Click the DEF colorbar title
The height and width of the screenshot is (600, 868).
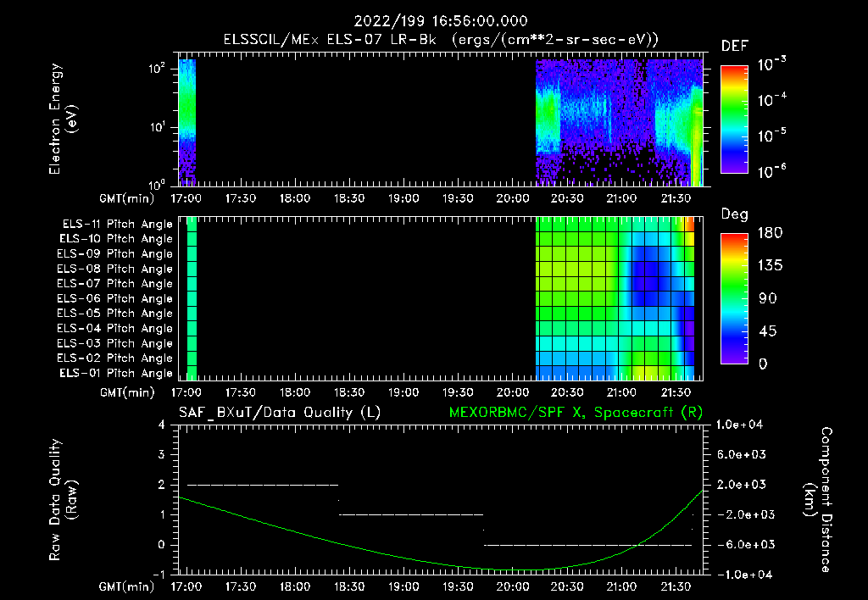[735, 46]
